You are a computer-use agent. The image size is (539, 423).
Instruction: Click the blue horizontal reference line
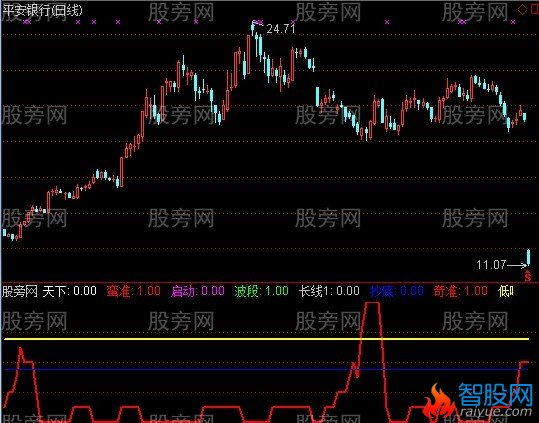[x=266, y=369]
